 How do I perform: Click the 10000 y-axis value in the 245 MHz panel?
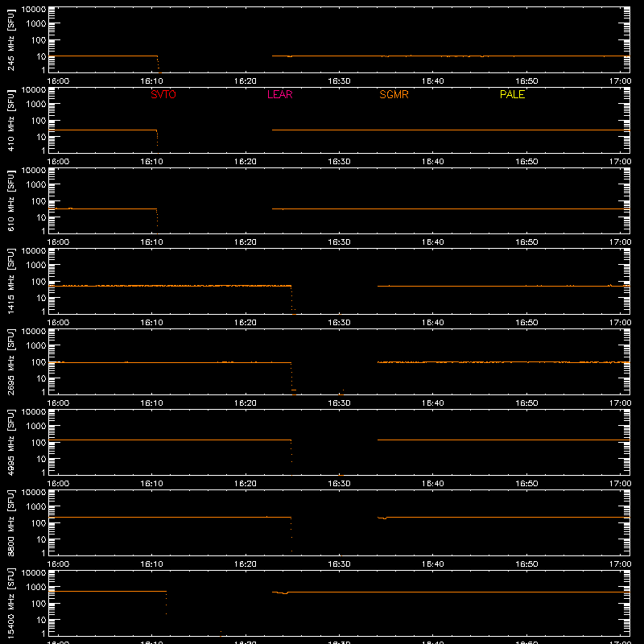34,10
